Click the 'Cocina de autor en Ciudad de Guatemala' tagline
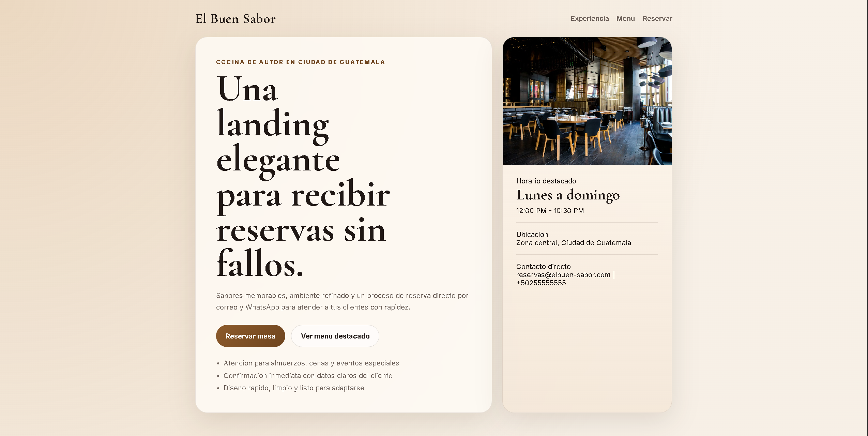Viewport: 868px width, 436px height. (300, 62)
